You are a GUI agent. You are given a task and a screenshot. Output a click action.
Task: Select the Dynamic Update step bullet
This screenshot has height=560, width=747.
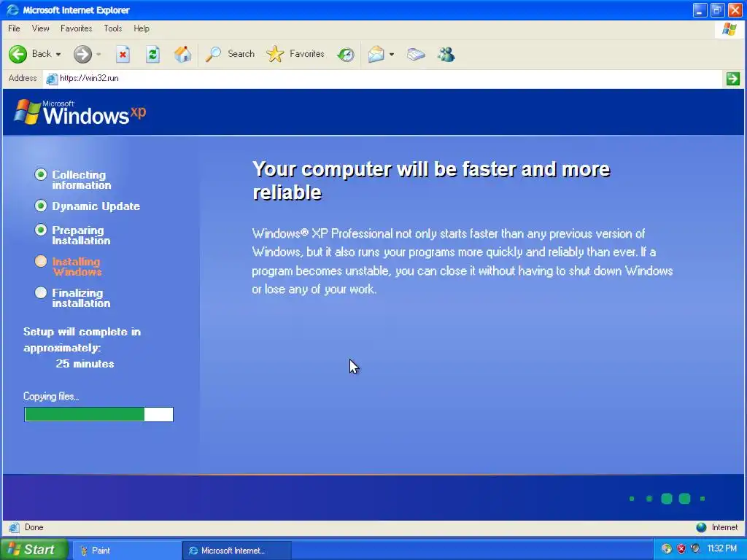pos(41,206)
